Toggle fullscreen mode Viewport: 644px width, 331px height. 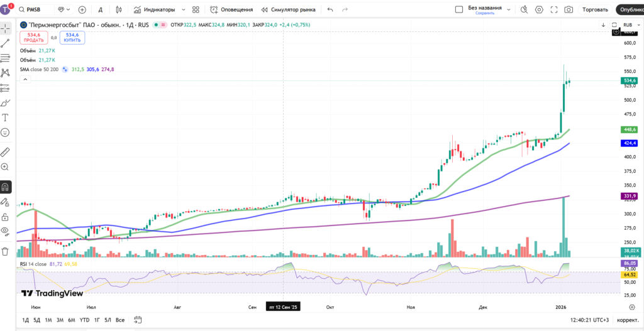(553, 9)
